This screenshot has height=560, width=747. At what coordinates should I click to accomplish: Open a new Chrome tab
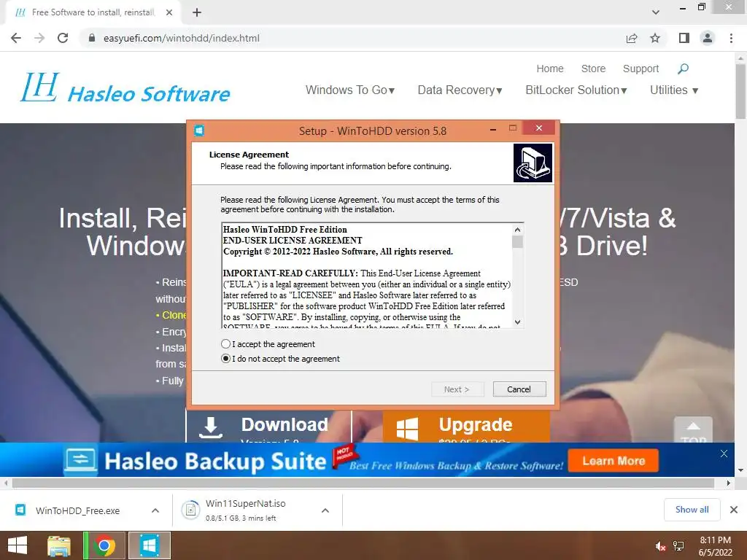(x=197, y=12)
